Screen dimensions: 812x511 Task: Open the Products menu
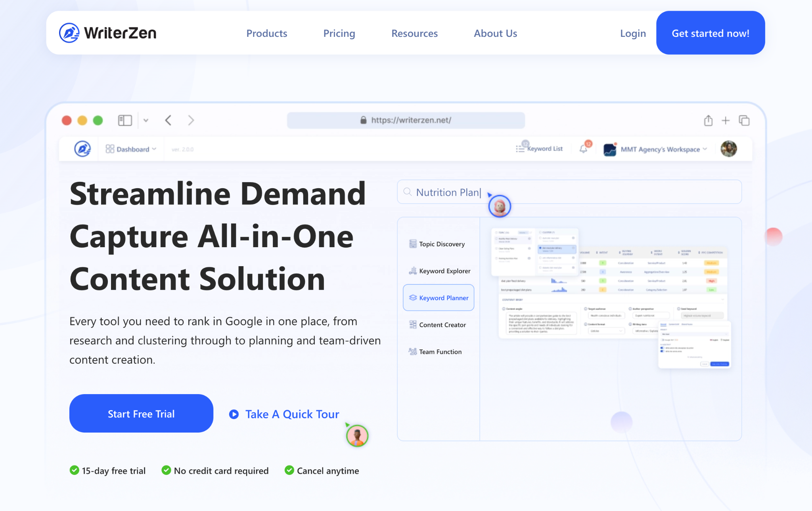coord(267,33)
